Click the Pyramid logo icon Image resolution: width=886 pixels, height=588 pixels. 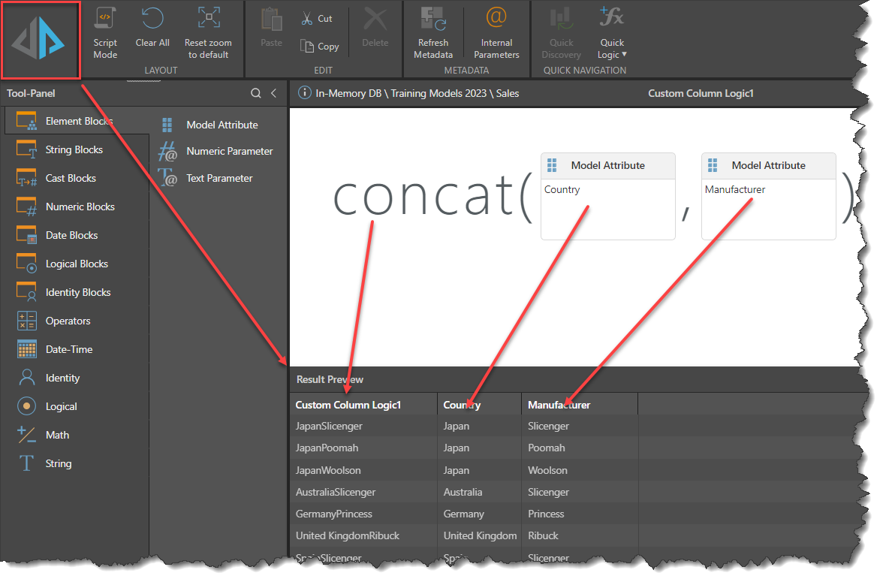pyautogui.click(x=41, y=41)
